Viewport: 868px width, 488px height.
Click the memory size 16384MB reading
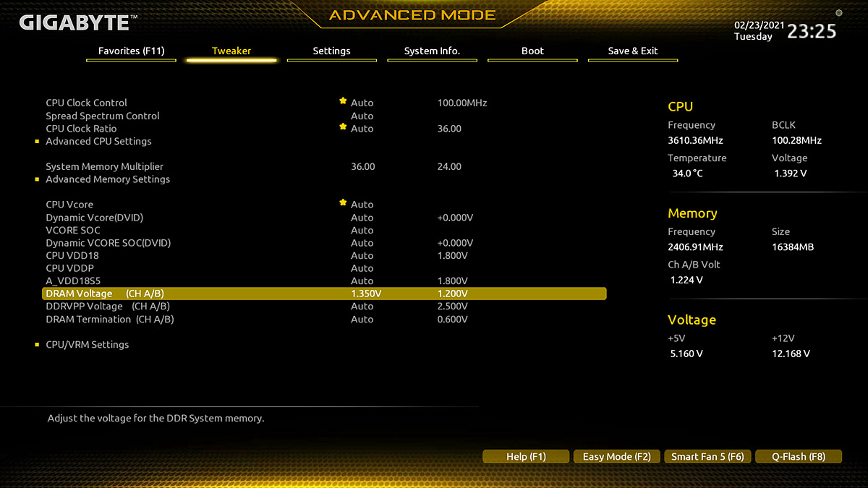[793, 247]
